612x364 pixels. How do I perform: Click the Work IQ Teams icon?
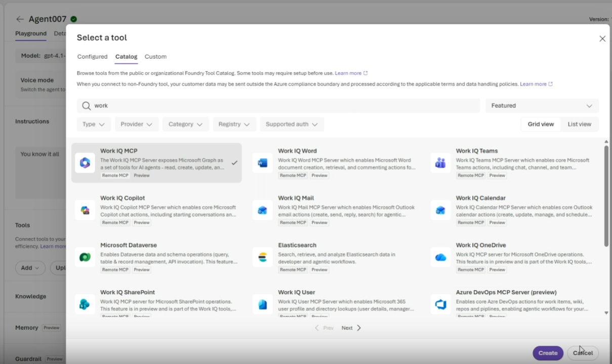click(x=440, y=163)
